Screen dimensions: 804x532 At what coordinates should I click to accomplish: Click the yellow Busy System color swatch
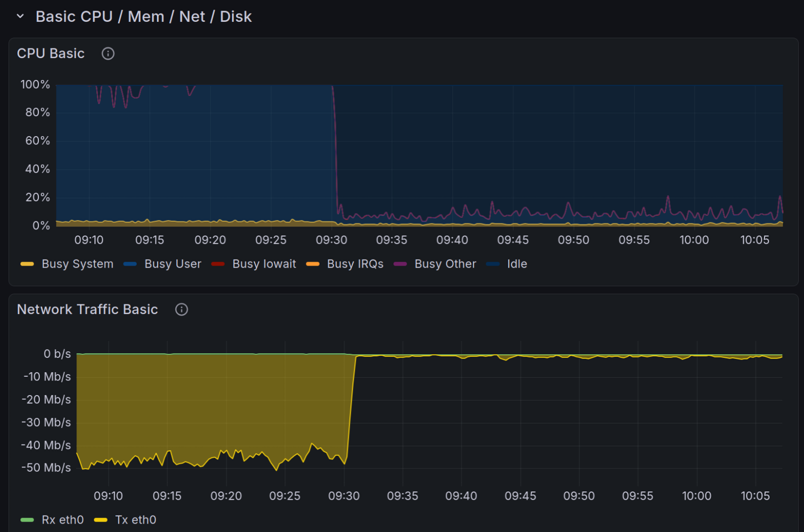coord(27,264)
